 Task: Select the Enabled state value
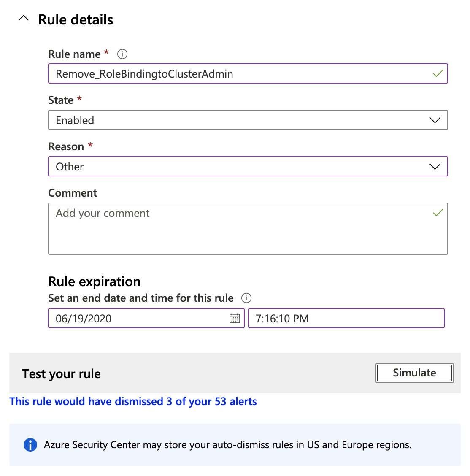(x=75, y=120)
